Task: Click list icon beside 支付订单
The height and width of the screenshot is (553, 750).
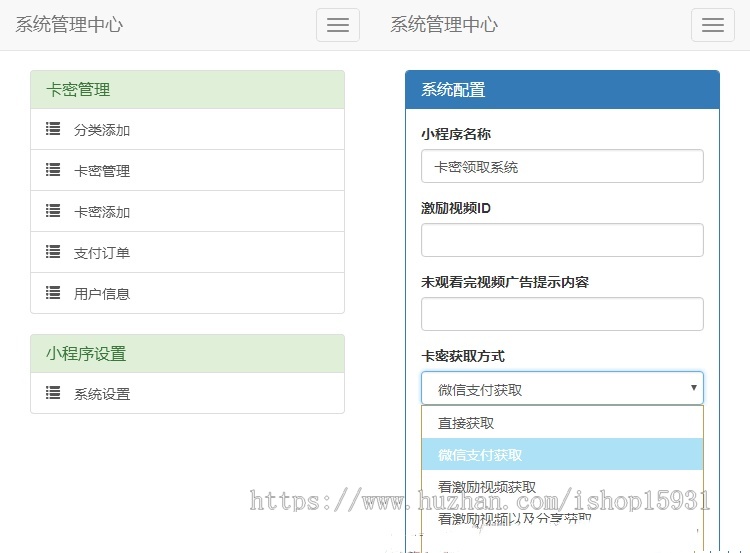Action: [x=53, y=252]
